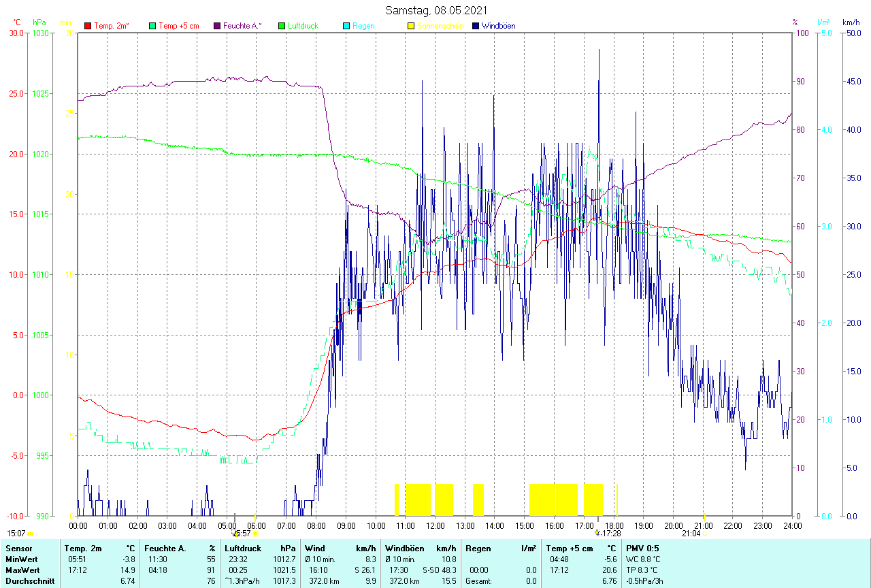Click the '08:00' tick on the time axis

(x=316, y=525)
